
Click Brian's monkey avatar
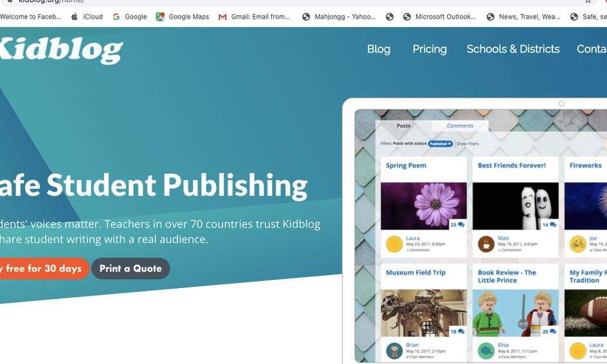click(x=394, y=351)
